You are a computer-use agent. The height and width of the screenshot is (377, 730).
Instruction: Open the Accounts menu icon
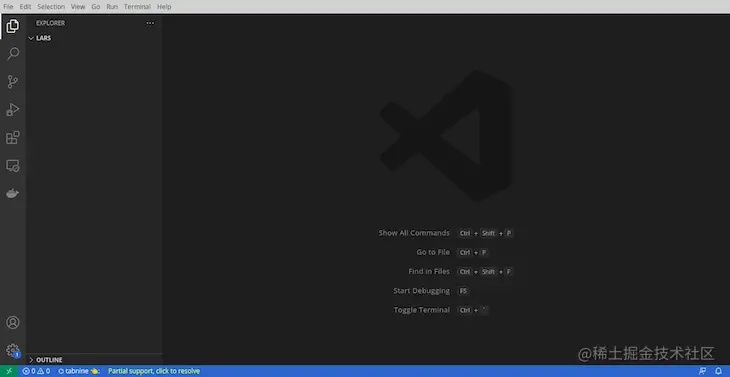[x=13, y=323]
